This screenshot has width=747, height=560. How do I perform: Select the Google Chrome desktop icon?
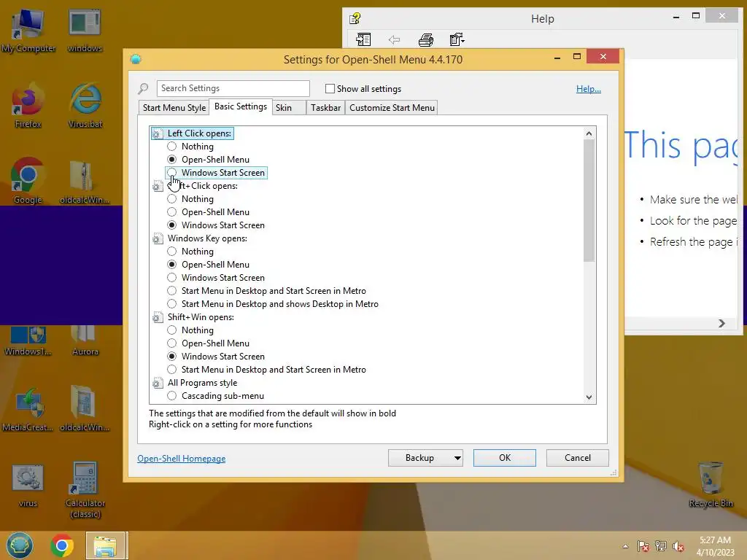(28, 181)
